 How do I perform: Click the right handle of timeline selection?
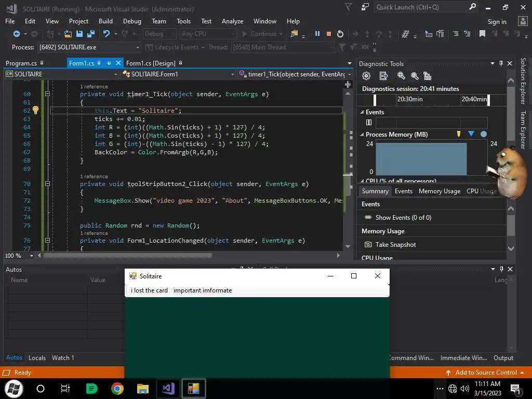(488, 100)
